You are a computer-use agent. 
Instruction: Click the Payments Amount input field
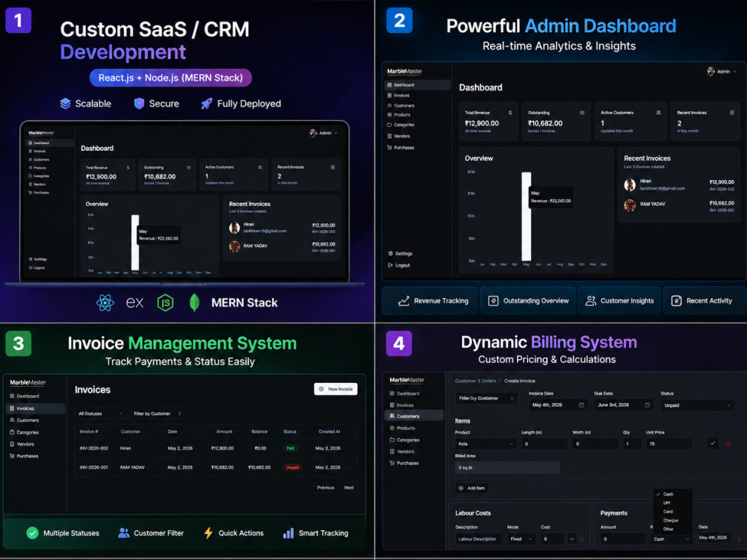(623, 539)
